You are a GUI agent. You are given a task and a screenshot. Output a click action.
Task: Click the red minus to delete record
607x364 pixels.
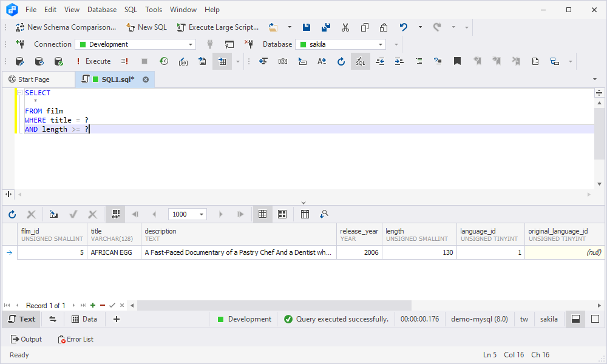(103, 305)
